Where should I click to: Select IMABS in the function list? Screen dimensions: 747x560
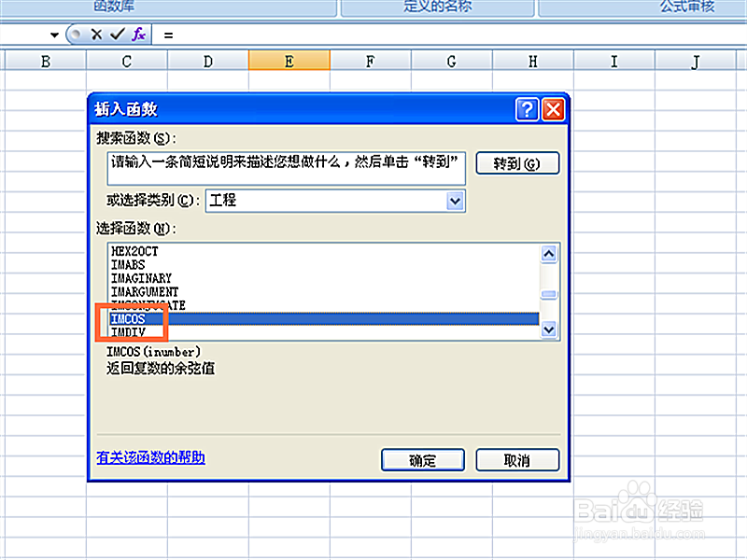pos(128,265)
